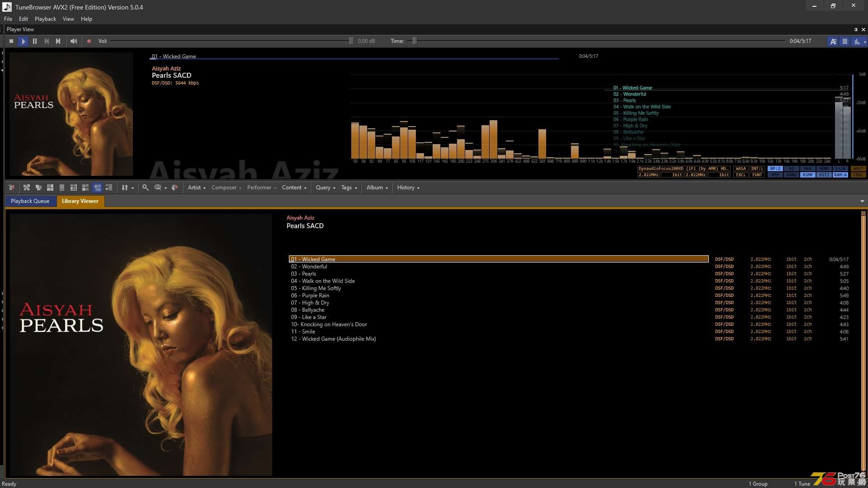Open the File menu
This screenshot has width=868, height=488.
click(8, 19)
